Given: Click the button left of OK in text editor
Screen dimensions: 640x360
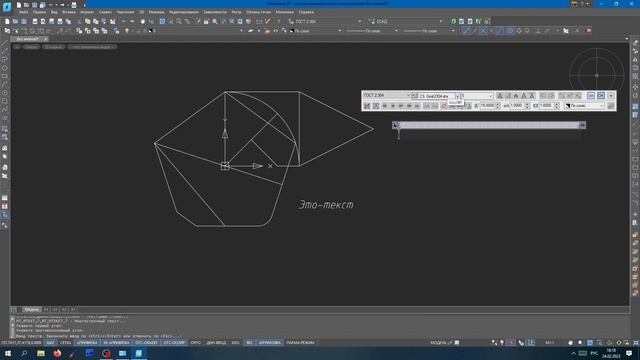Looking at the screenshot, I should click(x=591, y=96).
